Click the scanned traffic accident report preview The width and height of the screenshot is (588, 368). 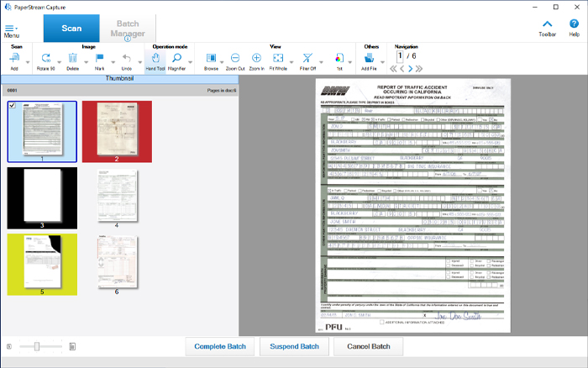[413, 206]
